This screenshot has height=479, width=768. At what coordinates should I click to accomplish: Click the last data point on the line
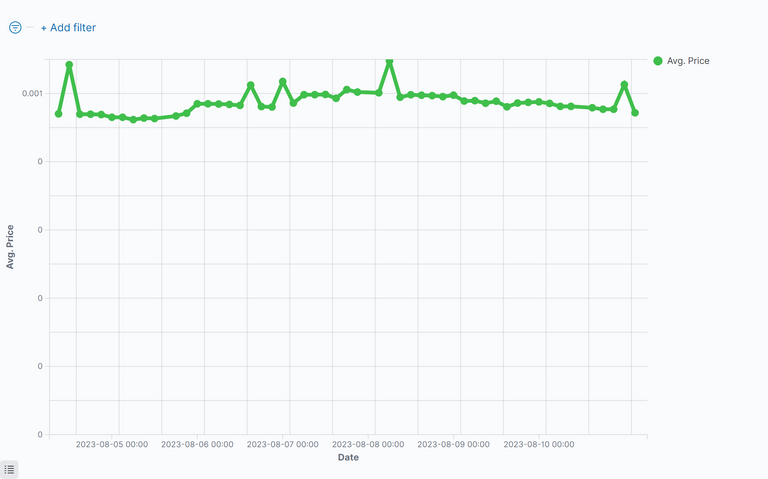(x=635, y=113)
